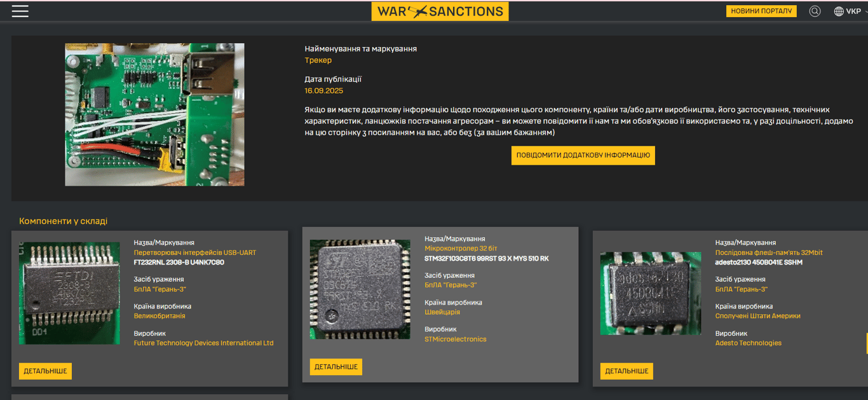This screenshot has height=400, width=868.
Task: Click Перетворювач інтерфейсів USB-UART link
Action: (194, 253)
